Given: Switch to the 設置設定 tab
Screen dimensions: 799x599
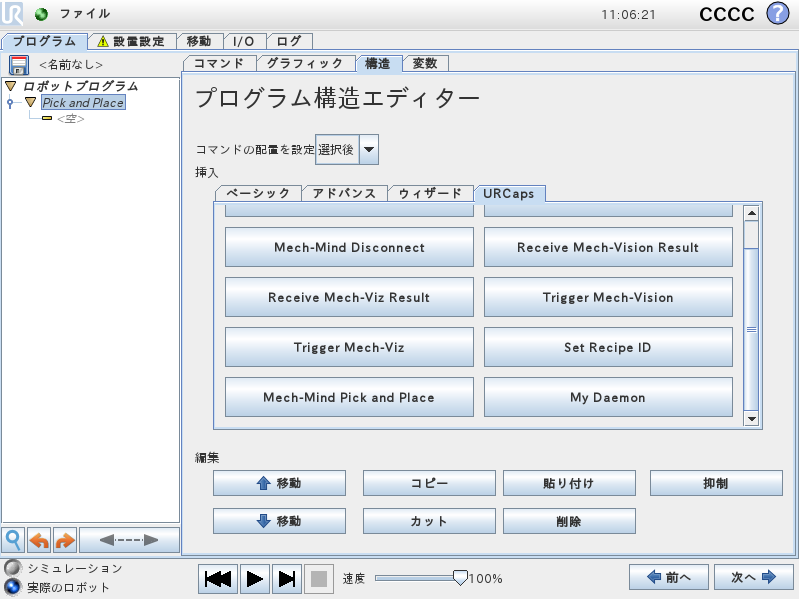Looking at the screenshot, I should (x=132, y=41).
